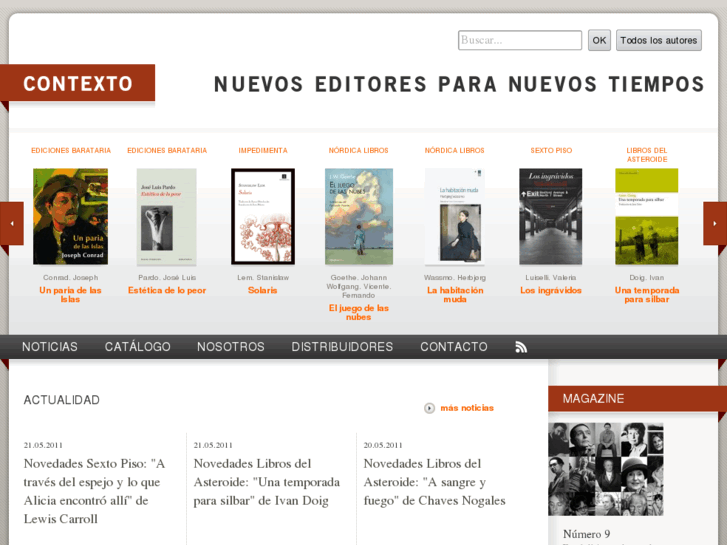
Task: Click the El juego de las nubes title link
Action: (359, 313)
